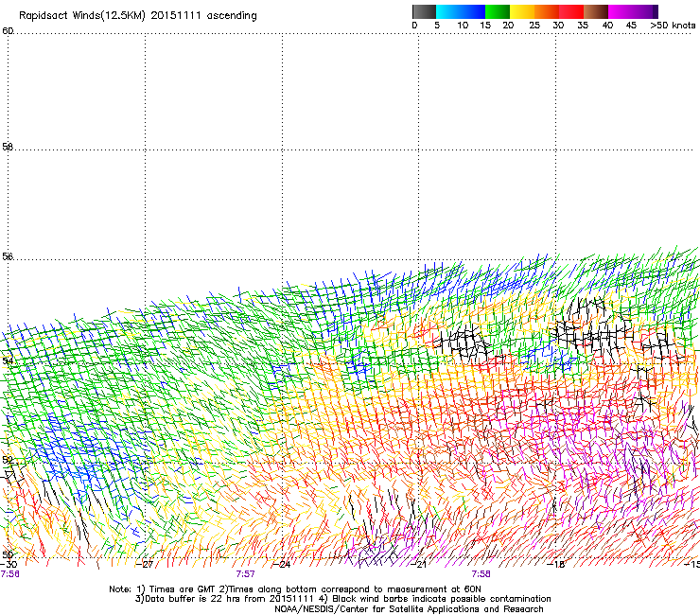This screenshot has height=615, width=700.
Task: Click the longitude label '-21'
Action: coord(419,565)
